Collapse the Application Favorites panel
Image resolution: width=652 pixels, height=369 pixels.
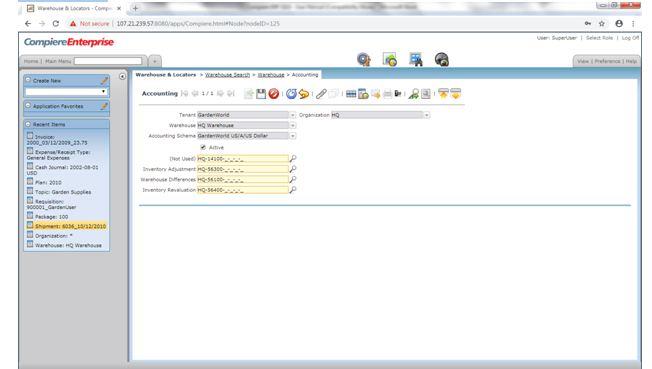[28, 106]
